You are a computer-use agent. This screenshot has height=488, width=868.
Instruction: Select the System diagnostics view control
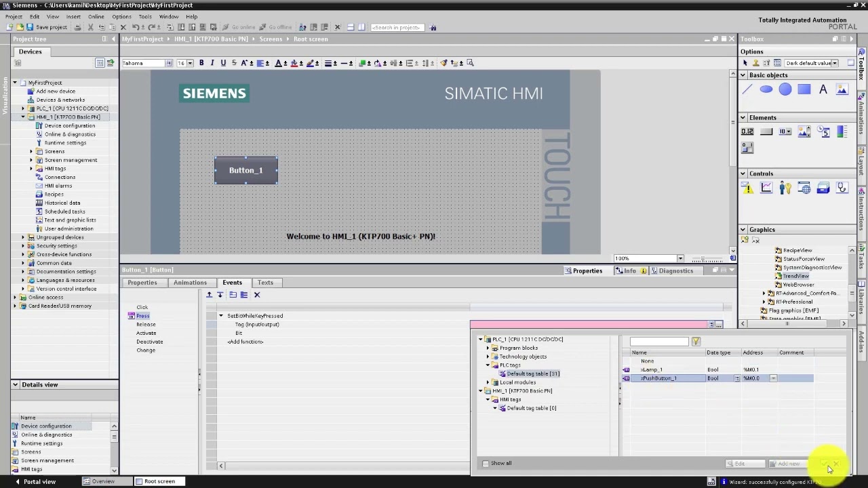(x=842, y=188)
